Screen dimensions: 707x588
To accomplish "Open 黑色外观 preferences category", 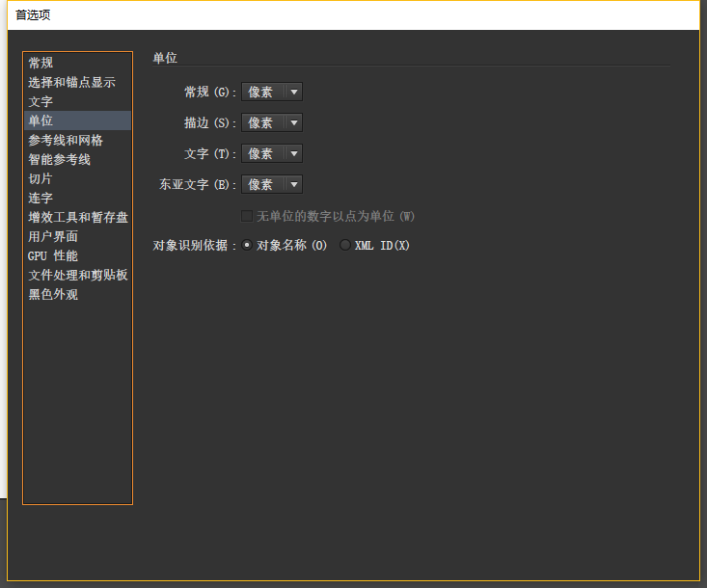I will 77,294.
